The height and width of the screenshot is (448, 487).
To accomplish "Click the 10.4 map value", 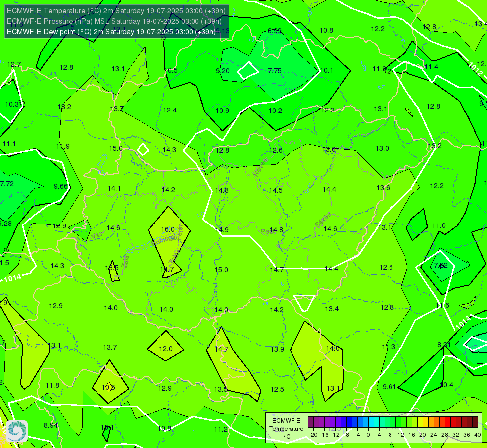I will coord(446,385).
